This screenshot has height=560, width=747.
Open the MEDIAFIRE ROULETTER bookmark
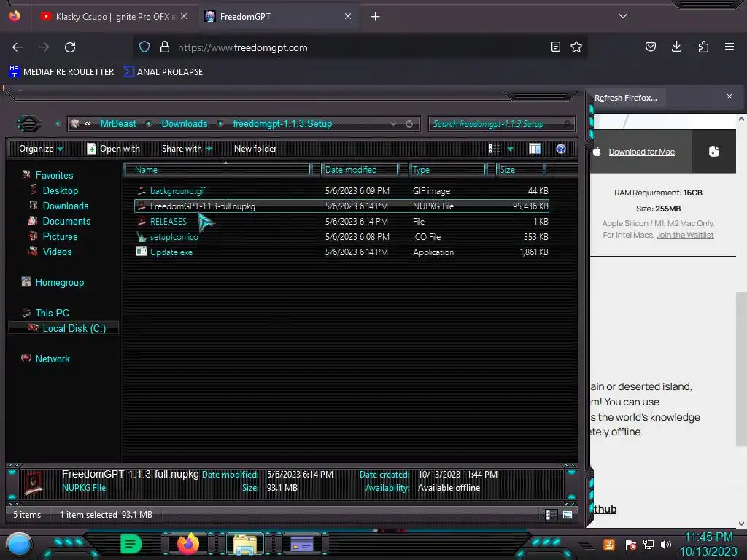[x=61, y=72]
